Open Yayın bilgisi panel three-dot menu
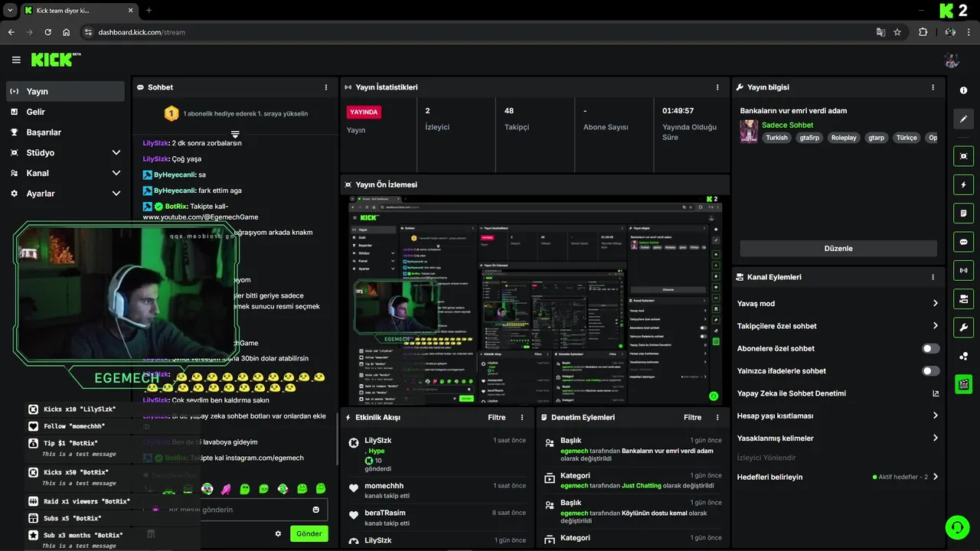This screenshot has width=980, height=551. pyautogui.click(x=933, y=87)
